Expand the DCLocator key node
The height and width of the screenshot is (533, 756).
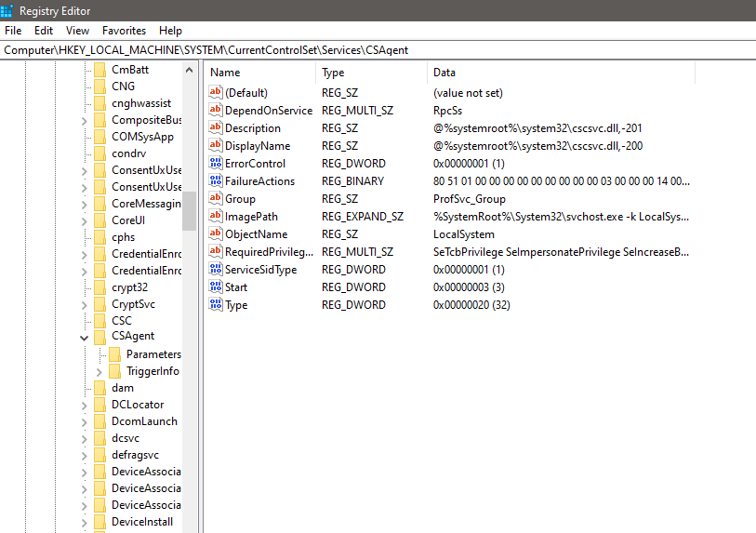[x=85, y=406]
